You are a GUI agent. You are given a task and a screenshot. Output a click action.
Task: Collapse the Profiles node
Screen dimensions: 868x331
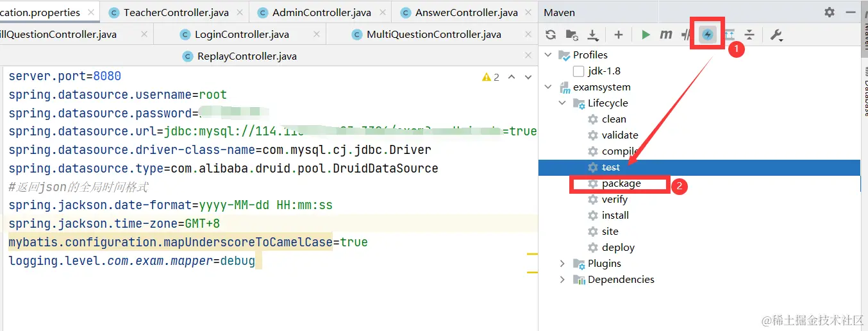548,55
